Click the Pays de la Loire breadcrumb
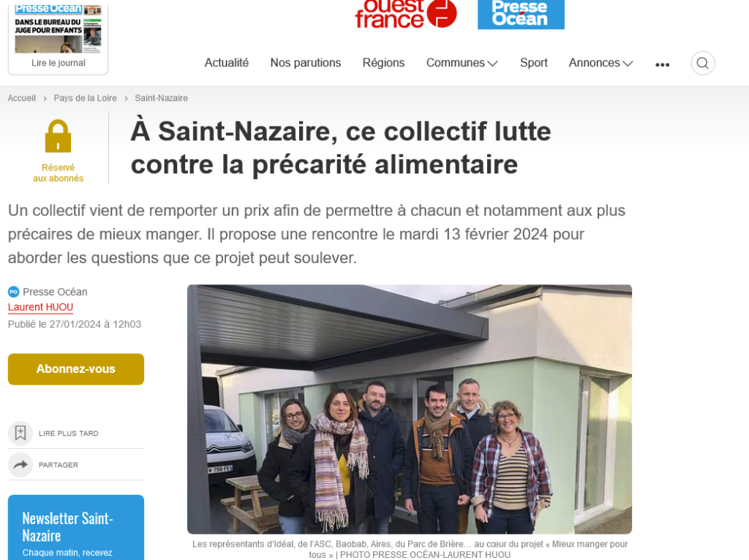The image size is (749, 560). pyautogui.click(x=85, y=98)
